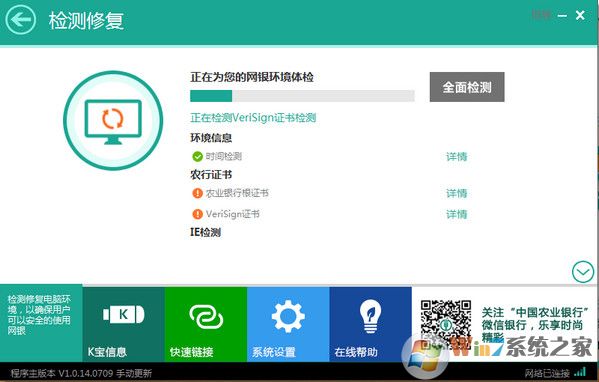Close the 检测修复 window

[x=580, y=15]
